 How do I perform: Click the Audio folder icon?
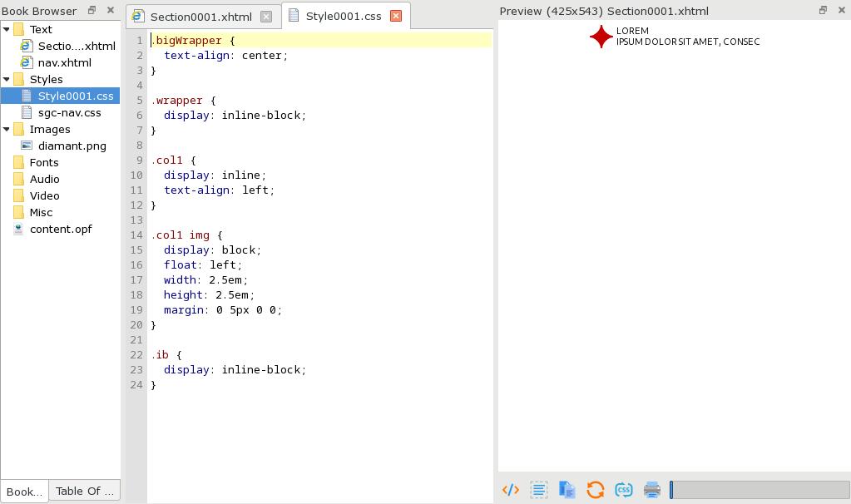[x=18, y=179]
